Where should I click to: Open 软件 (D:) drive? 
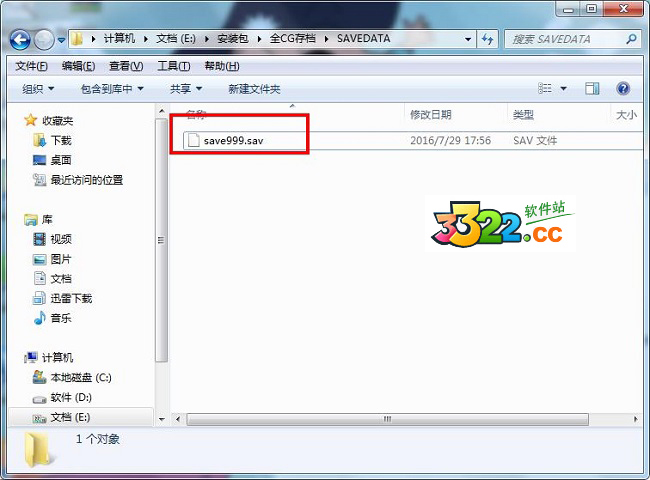pyautogui.click(x=70, y=398)
